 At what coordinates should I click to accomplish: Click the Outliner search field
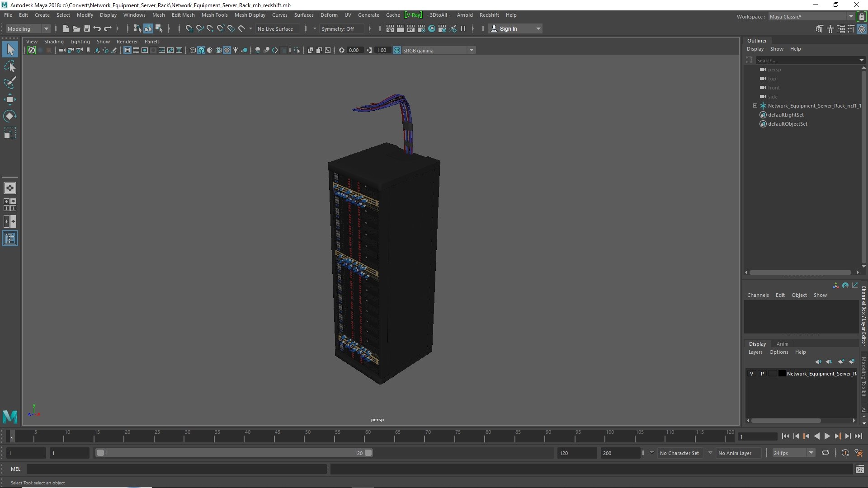(807, 60)
